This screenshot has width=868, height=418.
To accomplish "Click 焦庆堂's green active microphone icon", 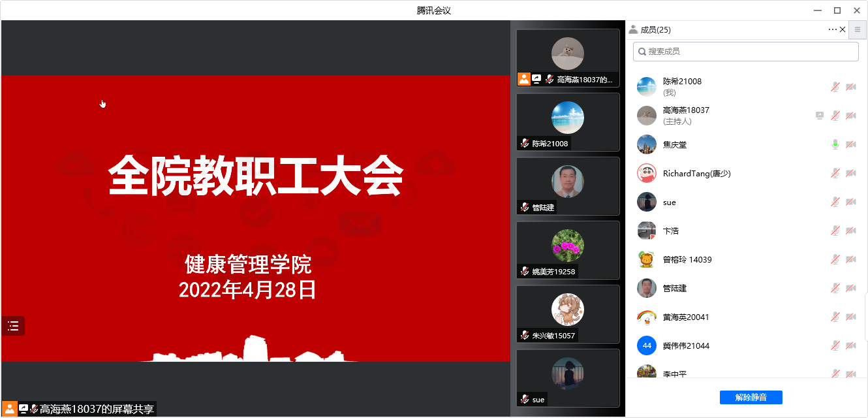I will (835, 144).
